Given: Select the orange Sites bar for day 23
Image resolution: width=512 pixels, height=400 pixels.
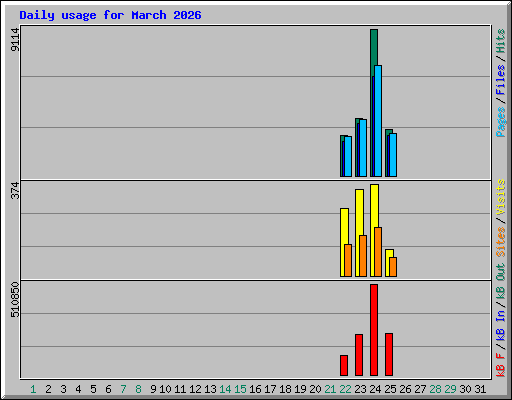Looking at the screenshot, I should coord(363,256).
